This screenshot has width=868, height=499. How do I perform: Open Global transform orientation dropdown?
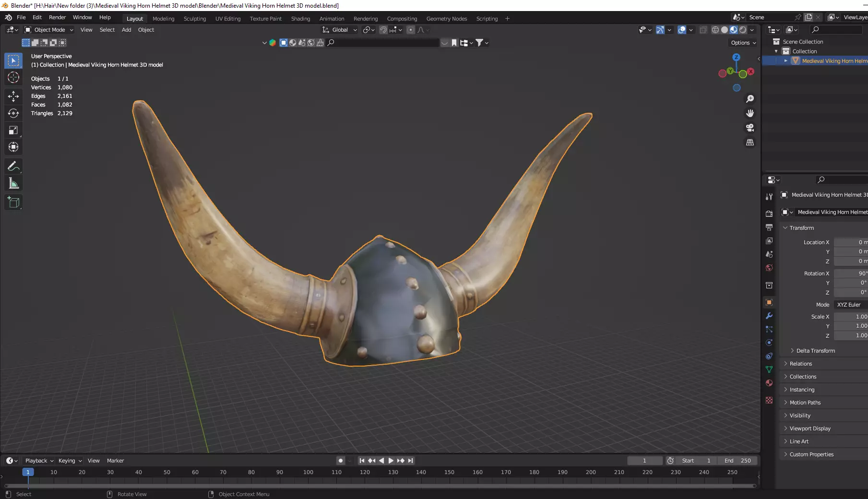[340, 30]
